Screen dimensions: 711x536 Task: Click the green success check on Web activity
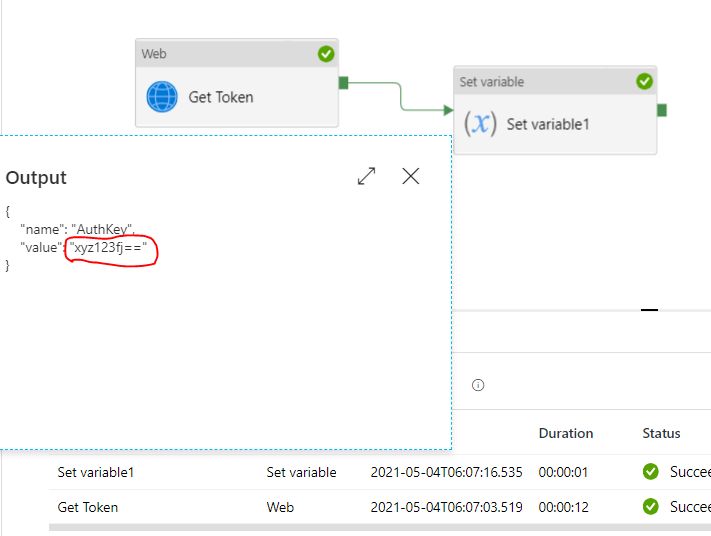click(x=326, y=54)
